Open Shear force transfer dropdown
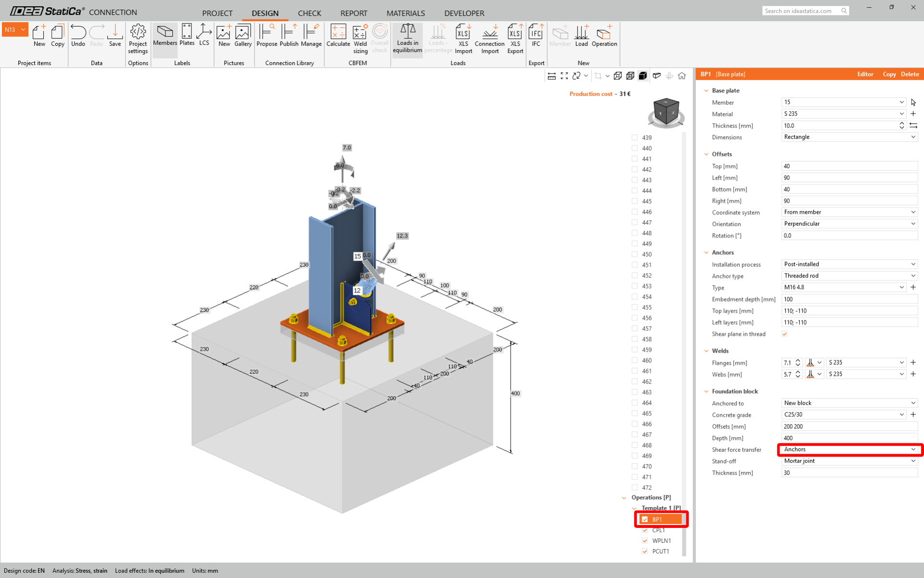This screenshot has width=924, height=578. 849,449
